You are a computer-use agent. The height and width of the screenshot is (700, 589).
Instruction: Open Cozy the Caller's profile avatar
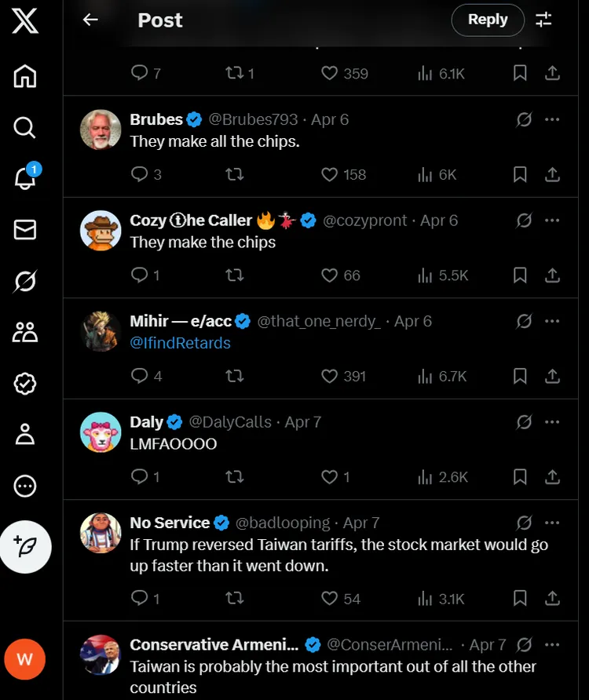pyautogui.click(x=101, y=231)
